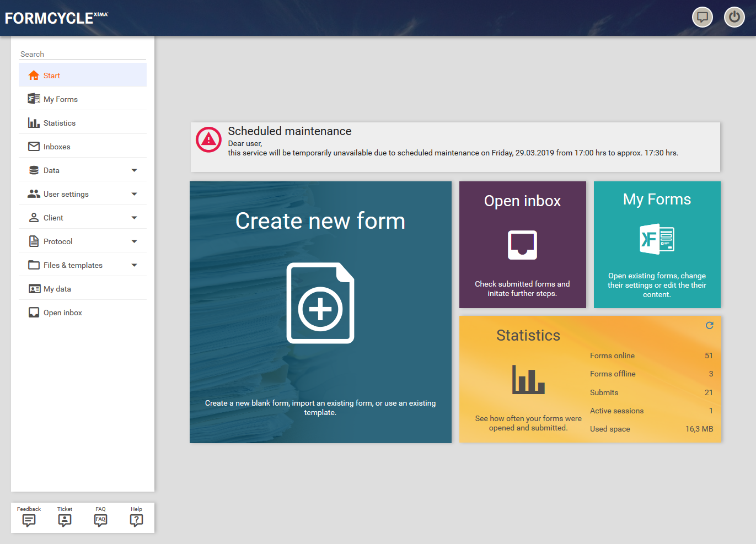
Task: Open the Ticket icon in bottom bar
Action: coord(65,520)
